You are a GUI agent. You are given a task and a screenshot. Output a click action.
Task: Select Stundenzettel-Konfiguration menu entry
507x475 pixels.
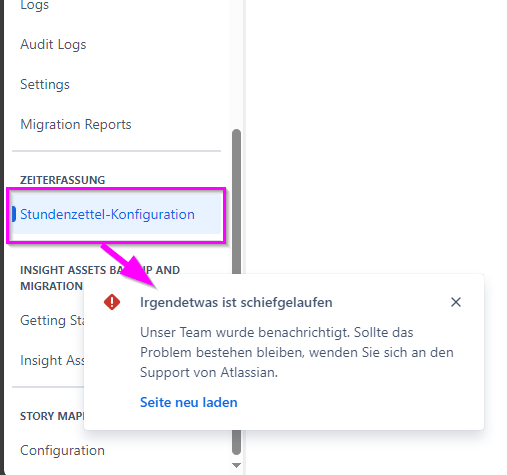point(116,214)
